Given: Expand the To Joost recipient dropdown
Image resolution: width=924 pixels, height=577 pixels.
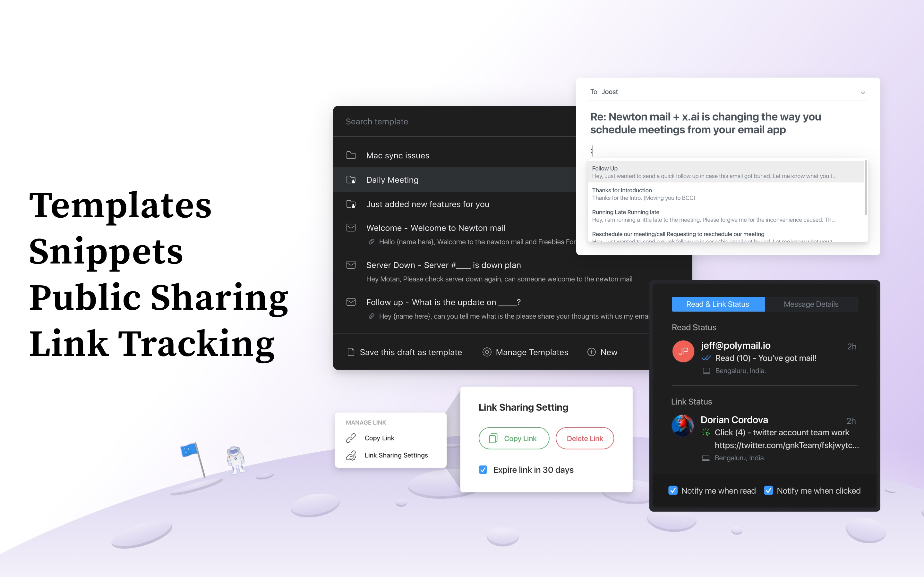Looking at the screenshot, I should [x=863, y=92].
